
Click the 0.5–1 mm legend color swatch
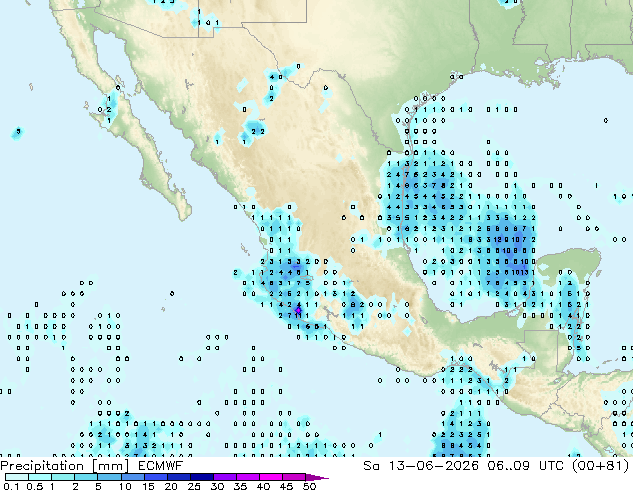point(40,477)
